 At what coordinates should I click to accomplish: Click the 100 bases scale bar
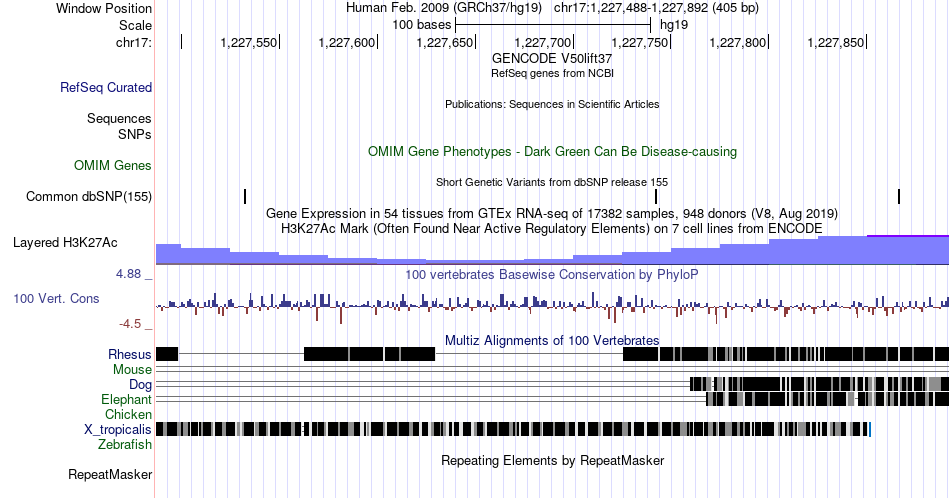[x=553, y=25]
